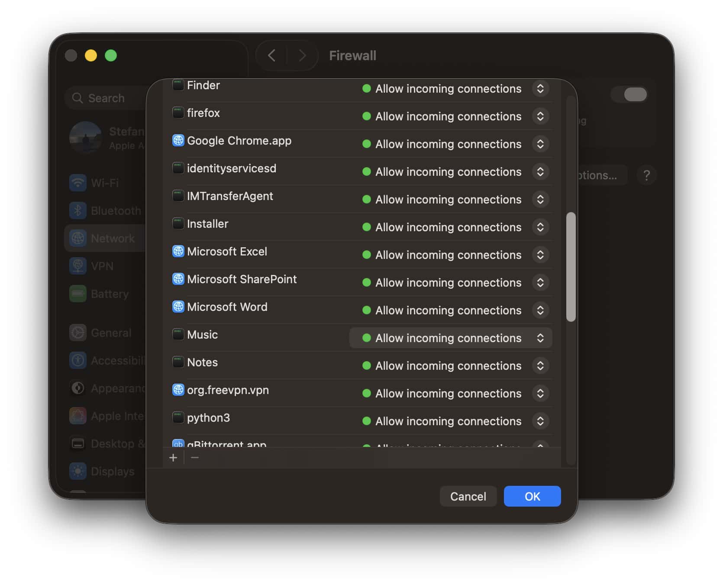Select the Google Chrome.app row name
Image resolution: width=723 pixels, height=588 pixels.
point(239,141)
